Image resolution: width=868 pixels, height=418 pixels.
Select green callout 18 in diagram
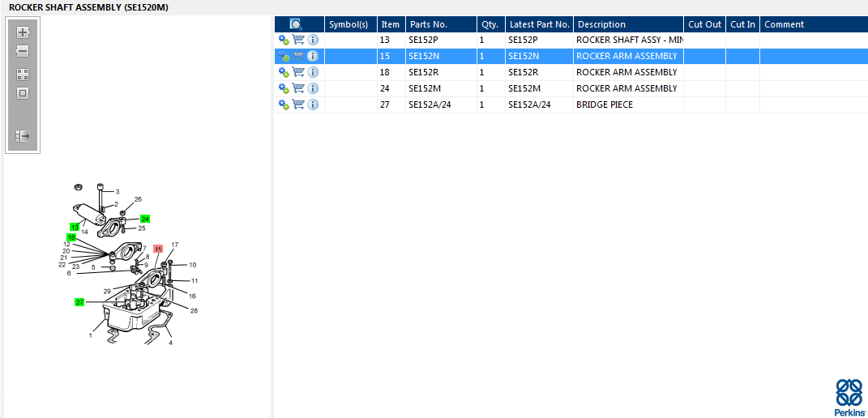pos(71,237)
